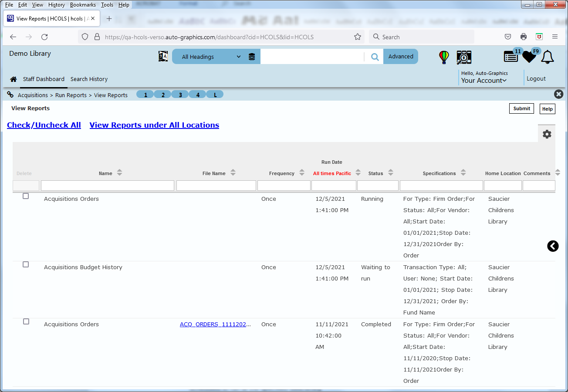Check the completed Acquisitions Orders checkbox
Viewport: 568px width, 392px height.
point(26,321)
